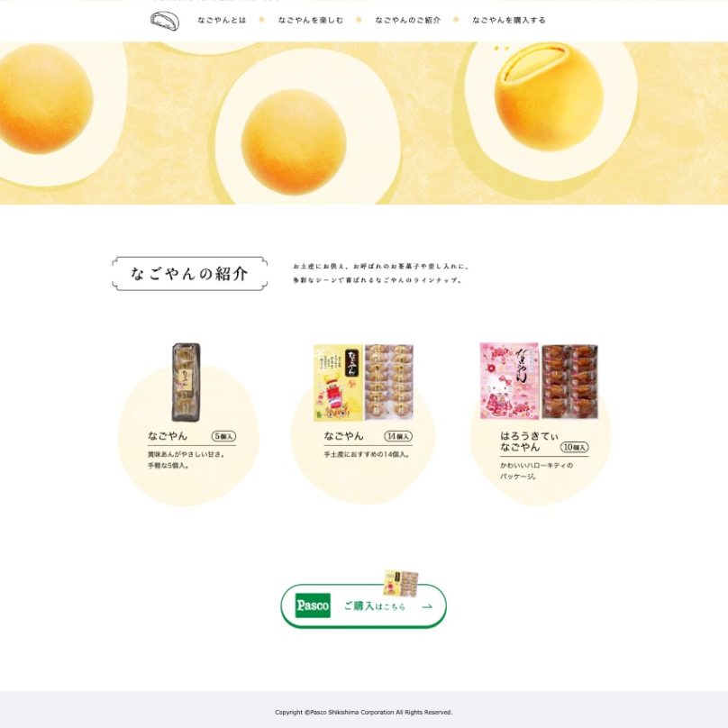Click the 5個入 badge
The height and width of the screenshot is (728, 728).
click(223, 436)
